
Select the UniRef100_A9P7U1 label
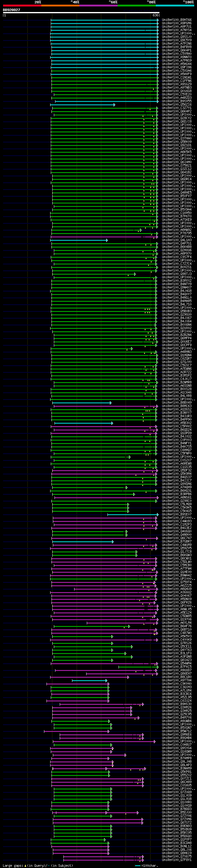[x=176, y=27]
